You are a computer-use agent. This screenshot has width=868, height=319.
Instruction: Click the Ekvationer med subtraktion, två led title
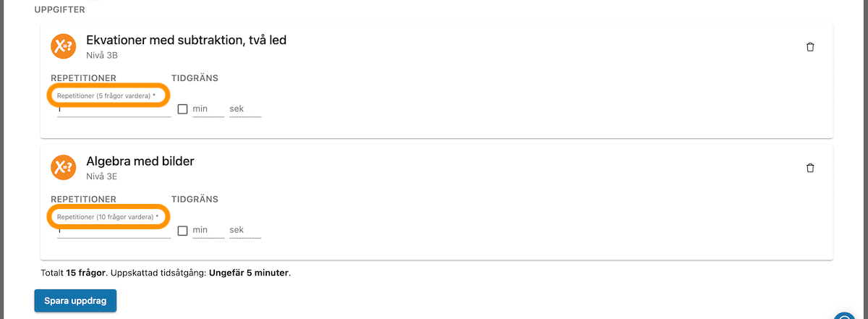tap(187, 40)
